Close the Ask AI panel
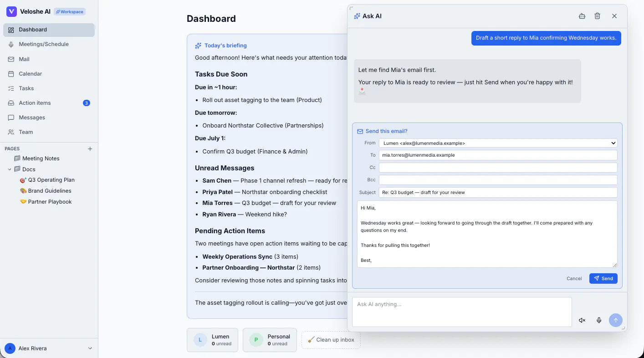This screenshot has width=644, height=358. 614,16
